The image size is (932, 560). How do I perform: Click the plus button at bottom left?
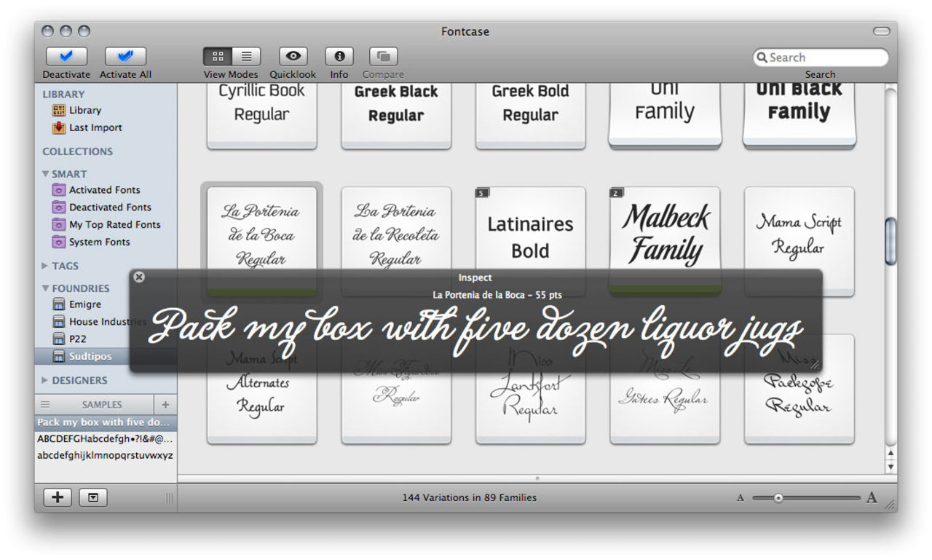click(58, 497)
